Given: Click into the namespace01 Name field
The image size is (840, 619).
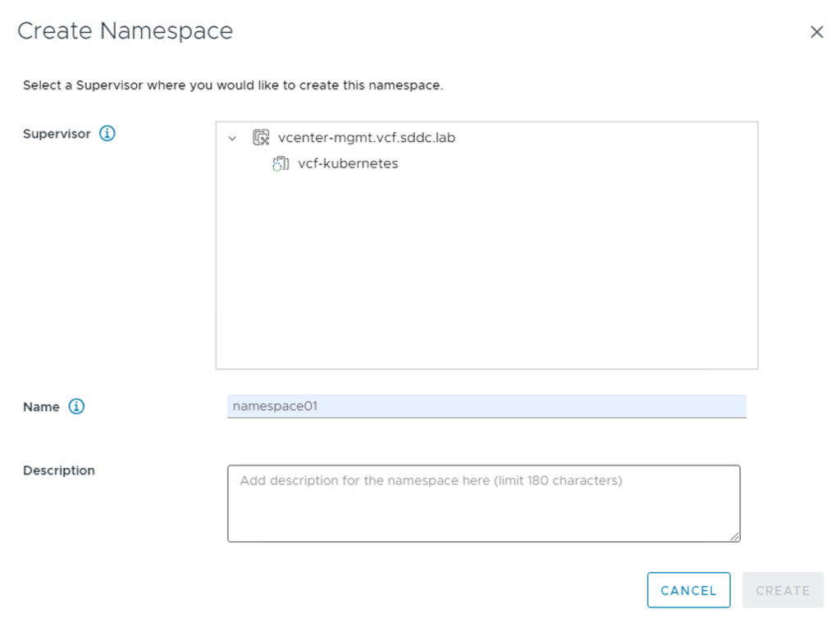Looking at the screenshot, I should (486, 406).
